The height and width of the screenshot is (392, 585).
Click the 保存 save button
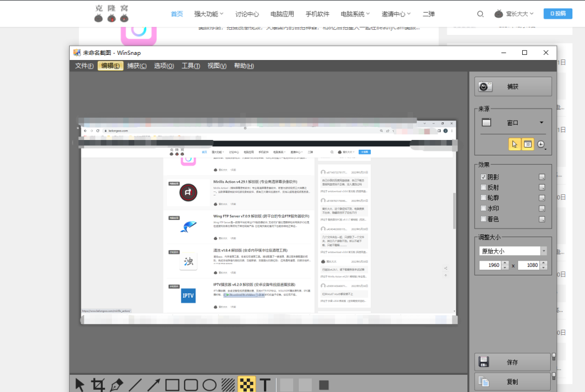(x=512, y=362)
